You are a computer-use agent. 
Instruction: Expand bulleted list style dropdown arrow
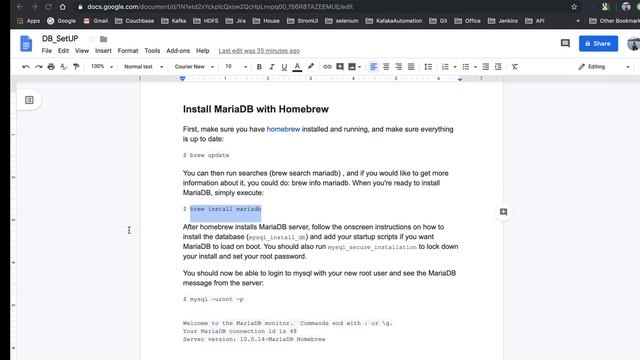pos(475,67)
